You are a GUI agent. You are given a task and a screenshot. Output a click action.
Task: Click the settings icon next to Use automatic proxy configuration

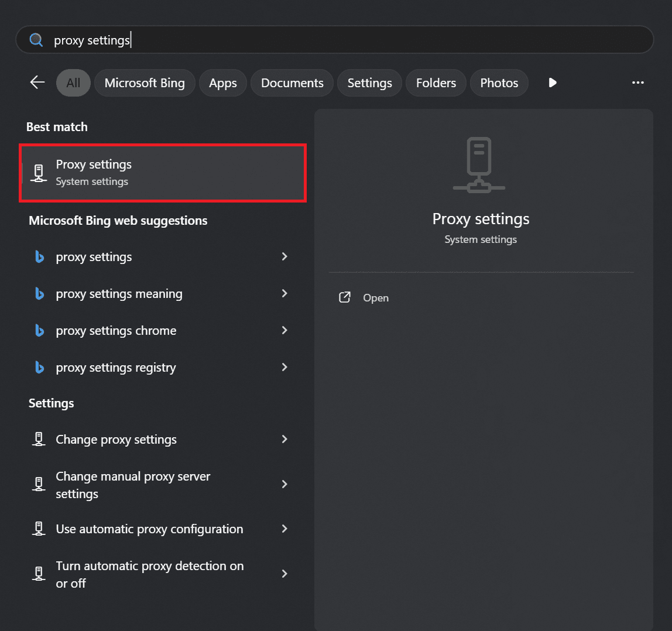(x=38, y=529)
